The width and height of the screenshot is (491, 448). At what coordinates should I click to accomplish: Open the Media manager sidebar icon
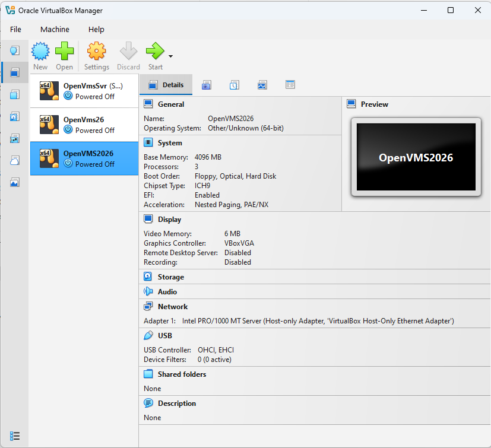coord(15,116)
